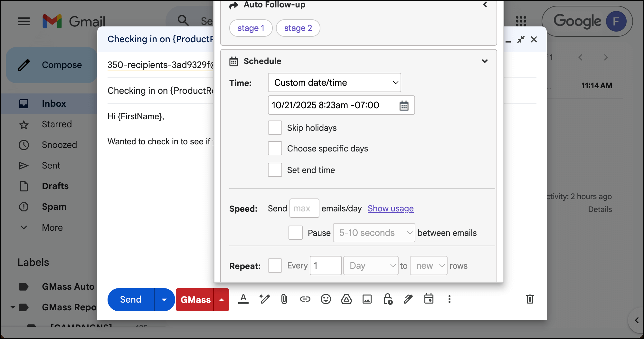Open the Inbox folder
Viewport: 644px width, 339px height.
pyautogui.click(x=53, y=103)
